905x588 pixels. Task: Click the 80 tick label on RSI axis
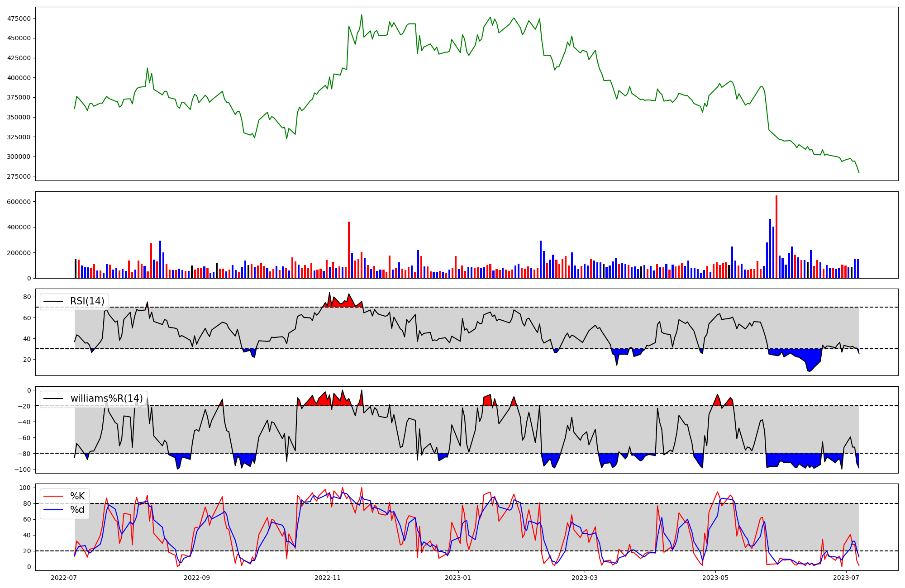point(27,297)
